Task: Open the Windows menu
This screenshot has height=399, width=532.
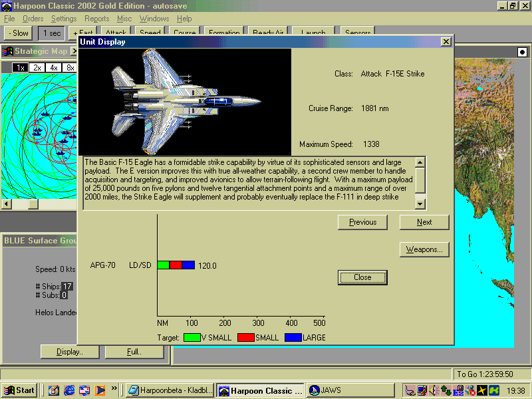Action: (x=154, y=19)
